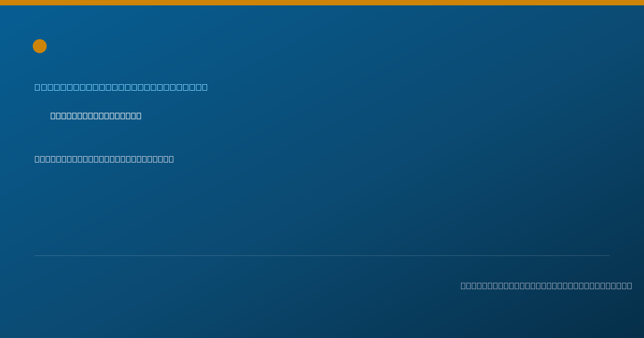Click the white paragraph line below the indented text
The height and width of the screenshot is (338, 644).
pyautogui.click(x=104, y=159)
